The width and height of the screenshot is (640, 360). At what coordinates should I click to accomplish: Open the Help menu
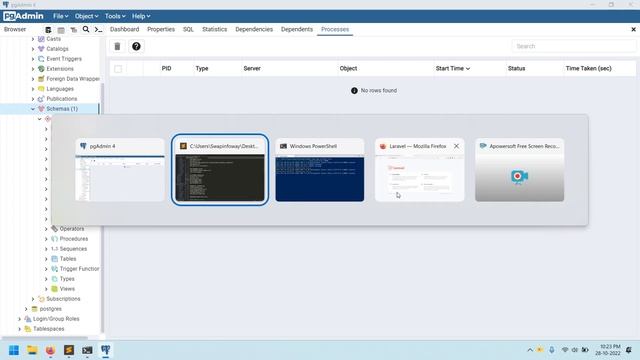click(141, 16)
